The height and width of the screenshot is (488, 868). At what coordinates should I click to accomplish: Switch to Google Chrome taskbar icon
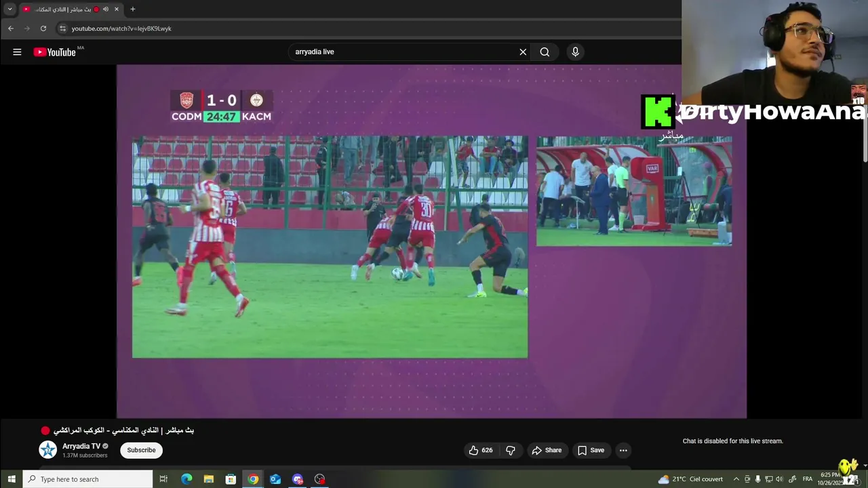click(253, 479)
